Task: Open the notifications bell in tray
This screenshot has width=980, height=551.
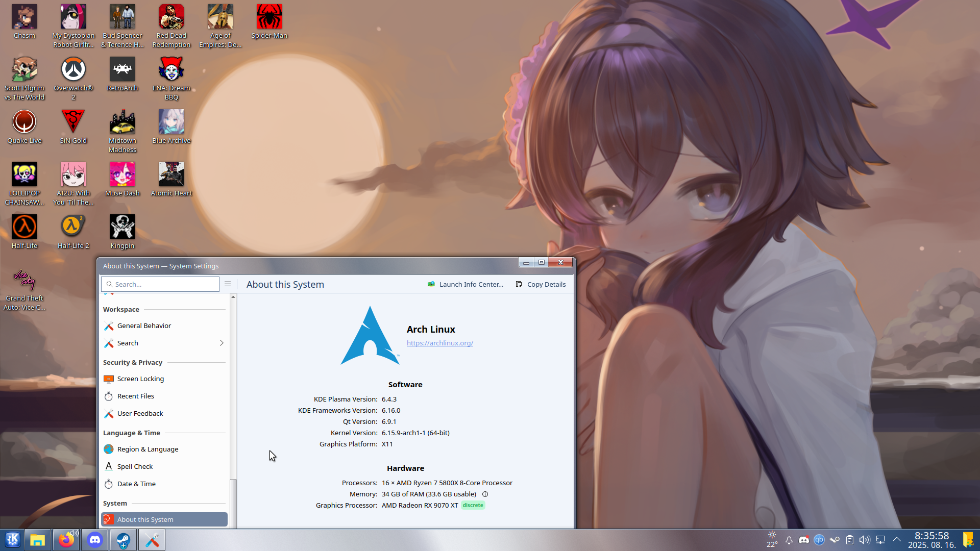Action: point(789,540)
